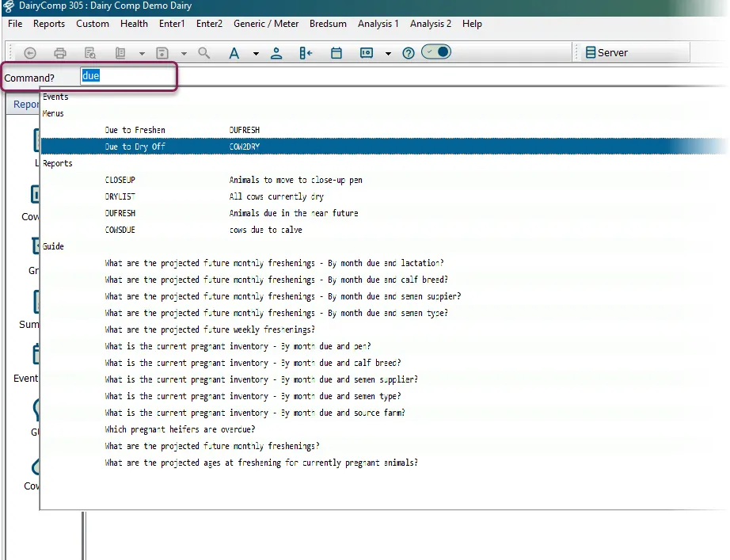Select the "Due to Freshen" menu suggestion

click(x=383, y=130)
